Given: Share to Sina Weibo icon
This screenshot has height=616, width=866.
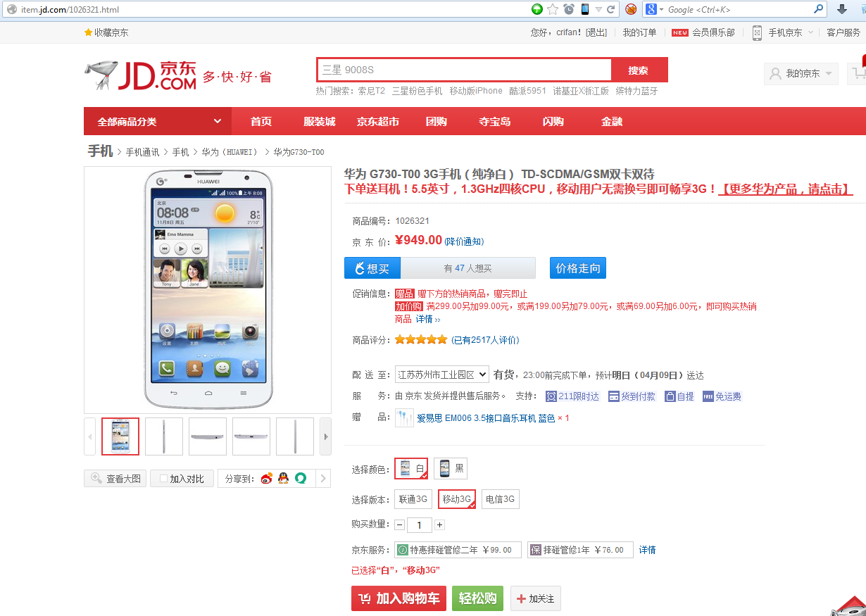Looking at the screenshot, I should pos(266,479).
